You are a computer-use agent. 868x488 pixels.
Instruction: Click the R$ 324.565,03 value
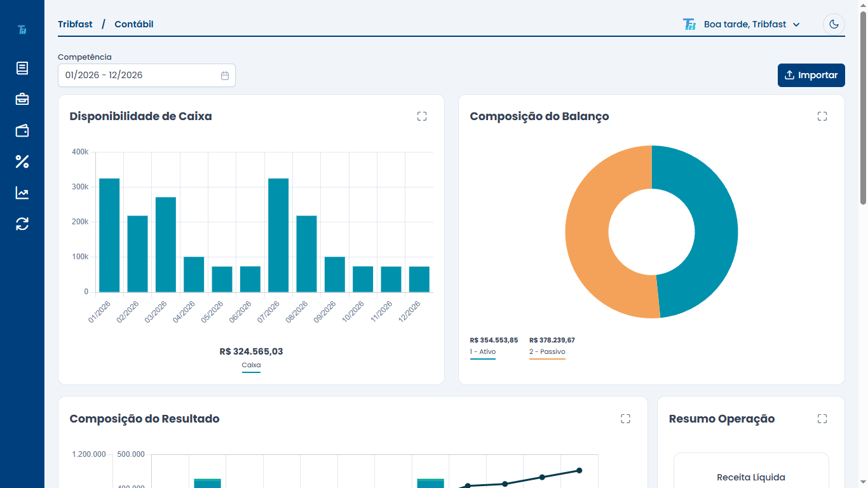pyautogui.click(x=251, y=351)
